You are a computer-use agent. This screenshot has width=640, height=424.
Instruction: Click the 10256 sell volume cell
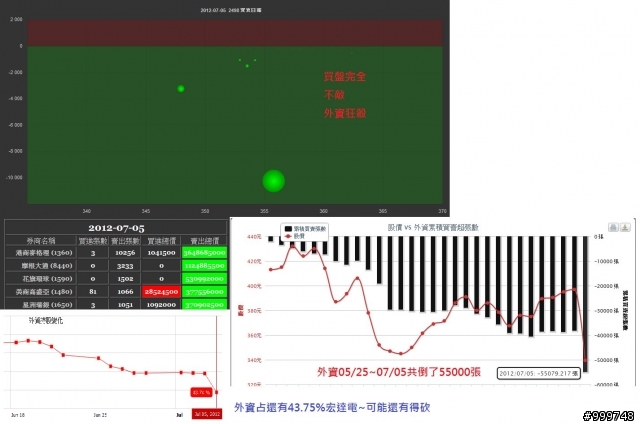[x=125, y=253]
